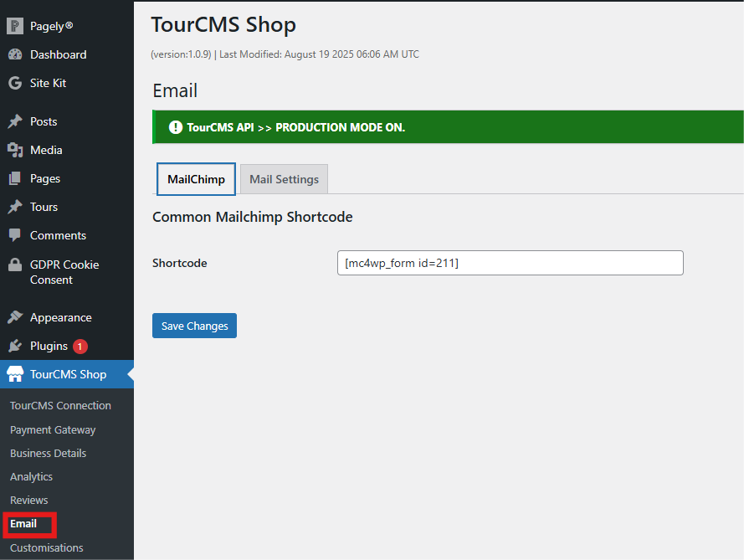Click the Plugins update count badge
The width and height of the screenshot is (744, 560).
click(80, 346)
